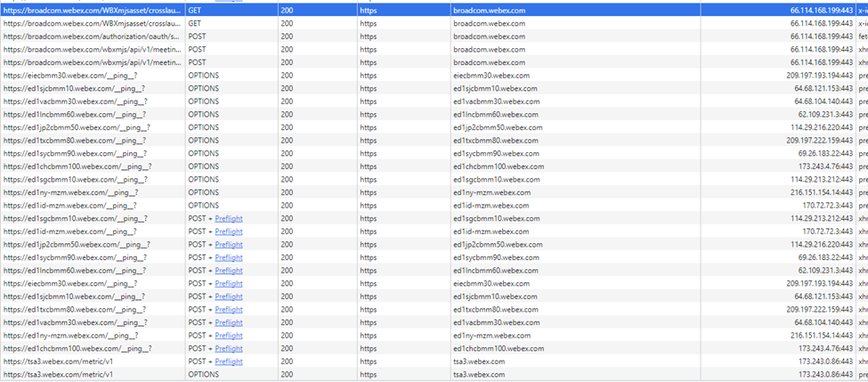
Task: Select the broadcom authorization/oauth POST request URL
Action: coord(92,37)
